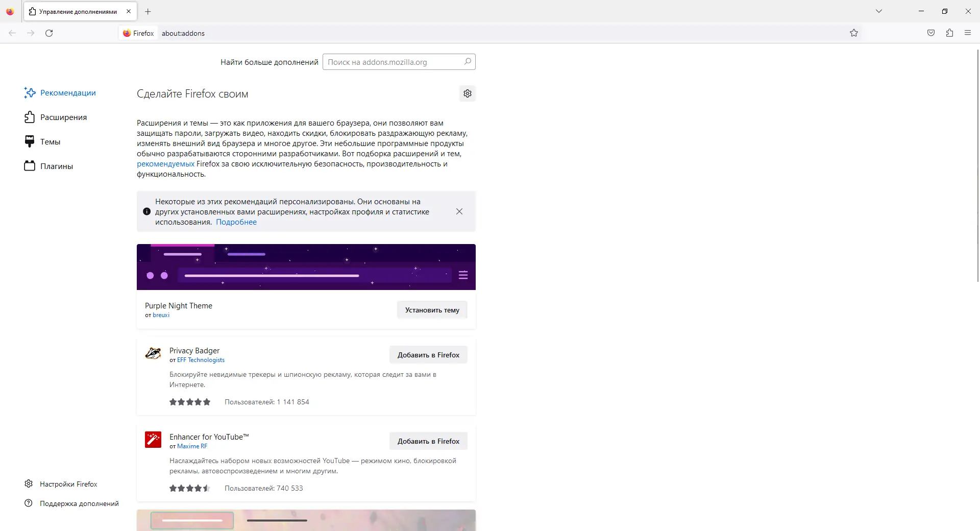
Task: Restore down the Firefox window
Action: [945, 11]
